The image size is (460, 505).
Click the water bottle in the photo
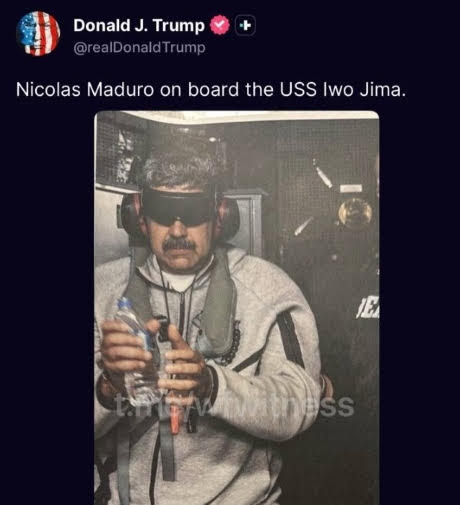pos(138,350)
